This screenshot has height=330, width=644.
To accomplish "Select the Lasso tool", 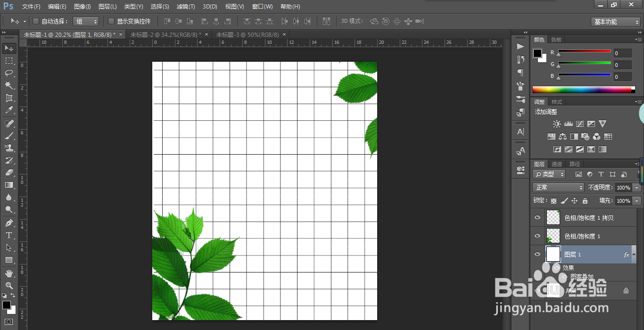I will tap(9, 73).
